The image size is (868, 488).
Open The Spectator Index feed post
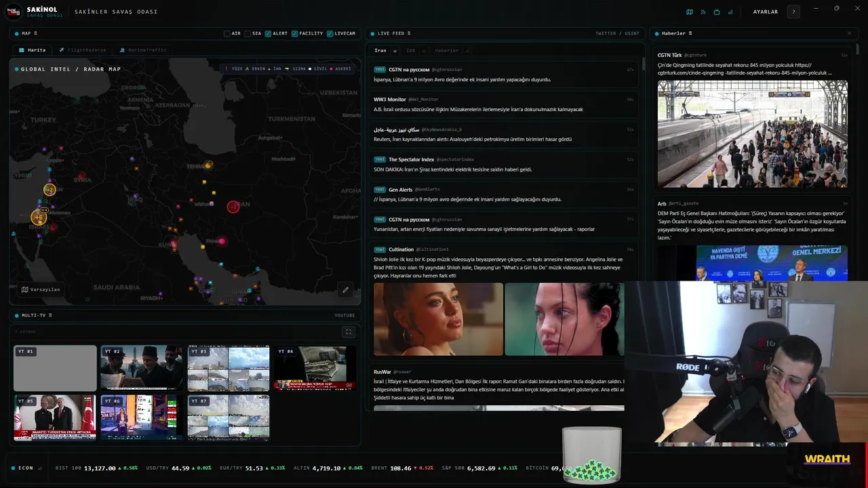click(504, 164)
